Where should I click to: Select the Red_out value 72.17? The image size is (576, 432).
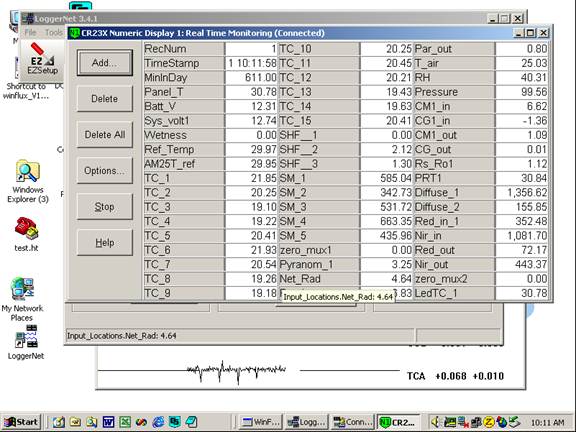tap(522, 250)
